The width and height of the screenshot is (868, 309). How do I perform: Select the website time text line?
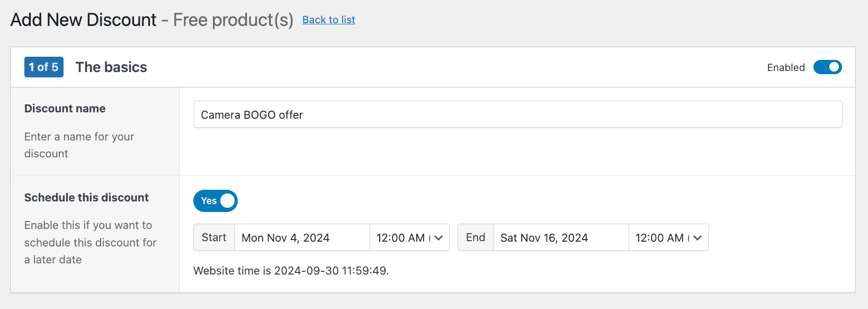(x=291, y=270)
